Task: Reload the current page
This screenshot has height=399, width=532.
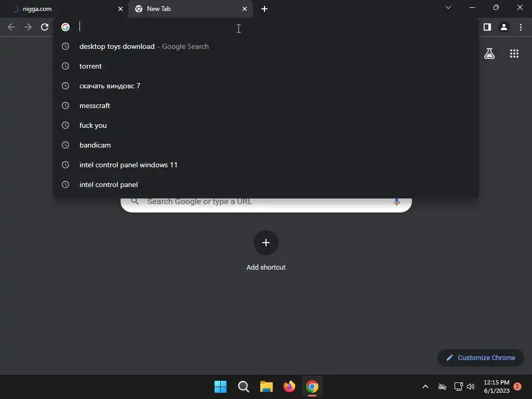Action: tap(45, 27)
